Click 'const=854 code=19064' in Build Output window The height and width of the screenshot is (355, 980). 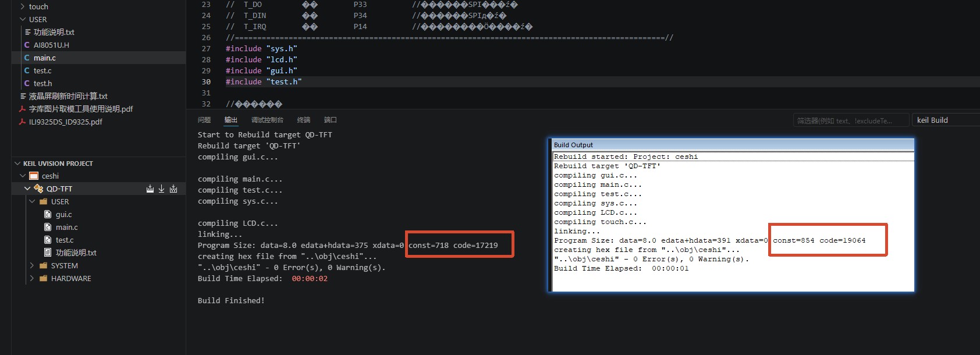819,240
